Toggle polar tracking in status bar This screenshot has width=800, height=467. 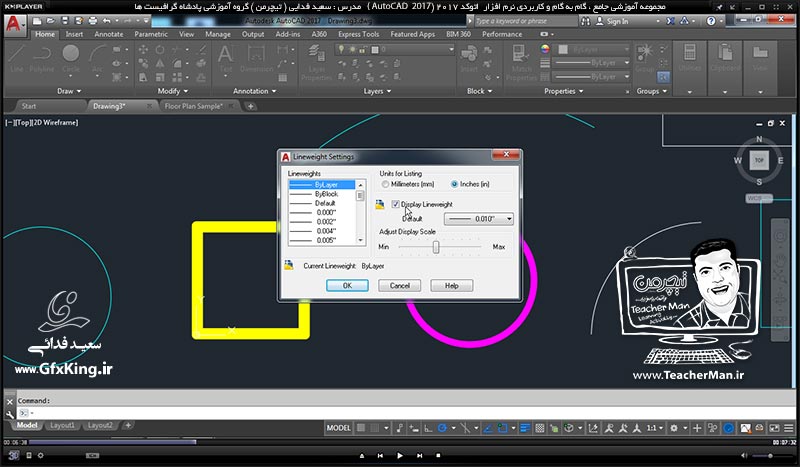point(442,428)
